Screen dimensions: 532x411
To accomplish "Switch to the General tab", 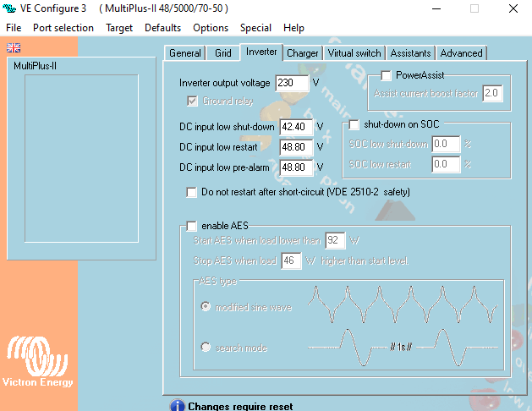I will click(x=185, y=53).
